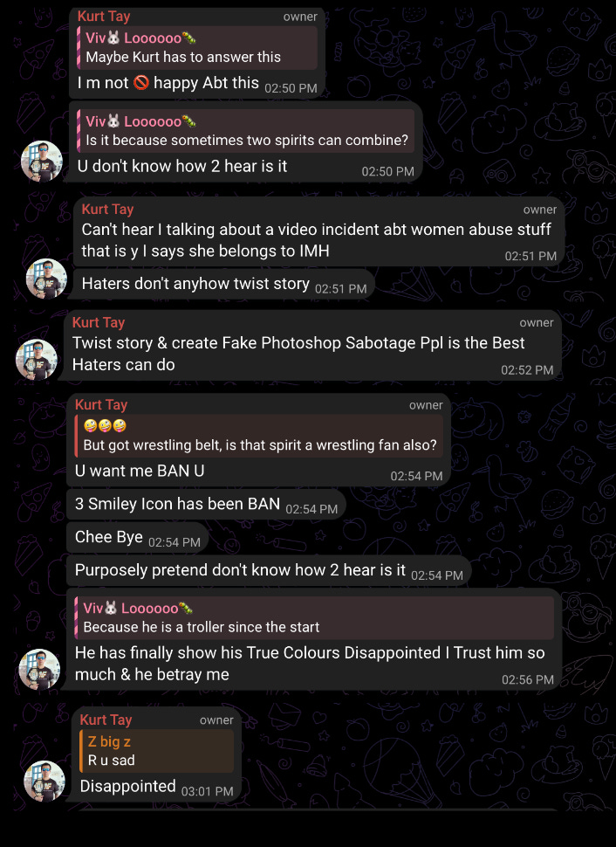Screen dimensions: 616x847
Task: Jump to quoted 'two spirits can combine?' message
Action: (246, 131)
